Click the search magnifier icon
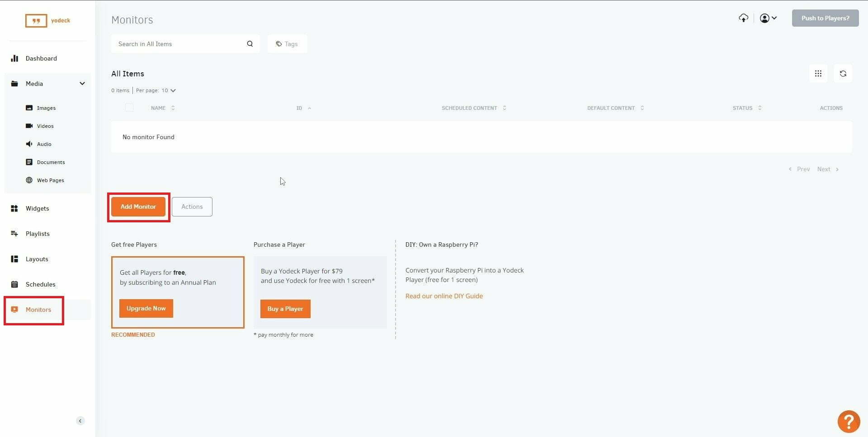868x437 pixels. (x=250, y=44)
